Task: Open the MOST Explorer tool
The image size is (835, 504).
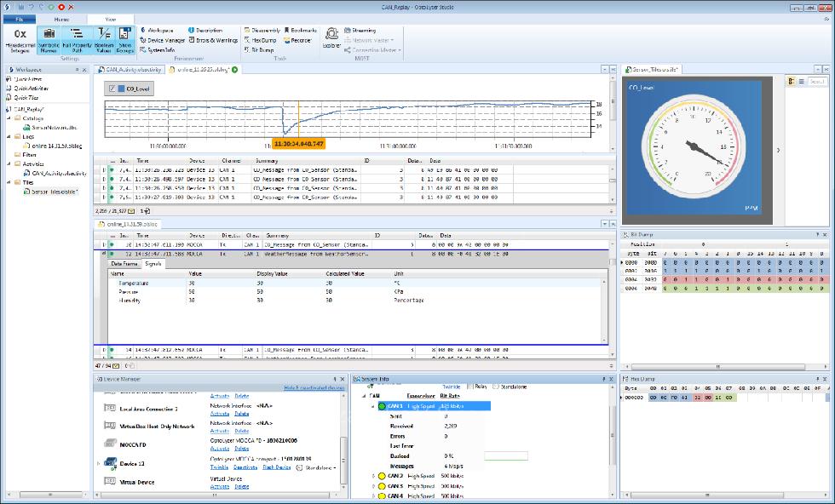Action: pos(331,38)
